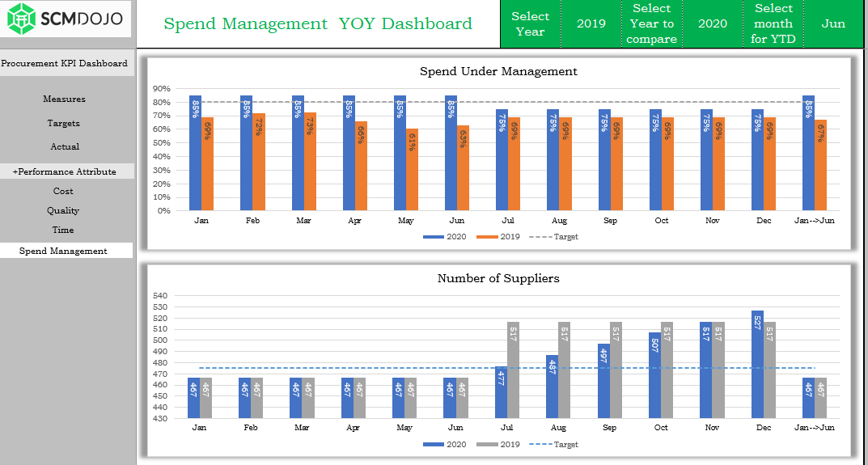Change the compare year value 2020
The height and width of the screenshot is (465, 868).
[713, 23]
